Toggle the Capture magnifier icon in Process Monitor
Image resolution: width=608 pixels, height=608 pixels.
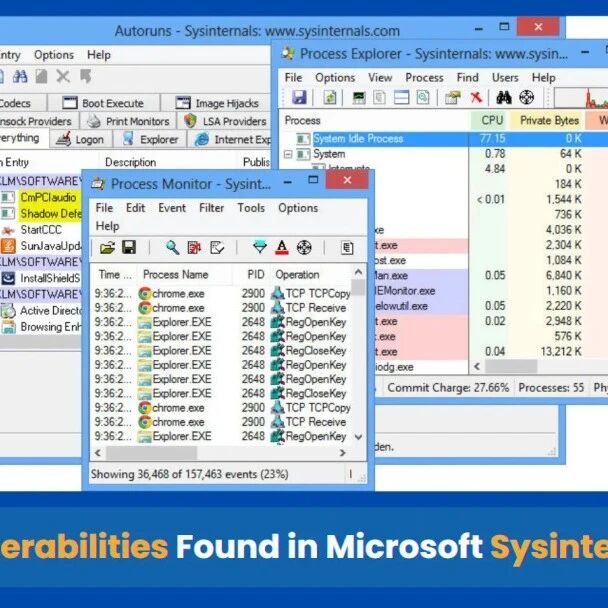tap(172, 247)
